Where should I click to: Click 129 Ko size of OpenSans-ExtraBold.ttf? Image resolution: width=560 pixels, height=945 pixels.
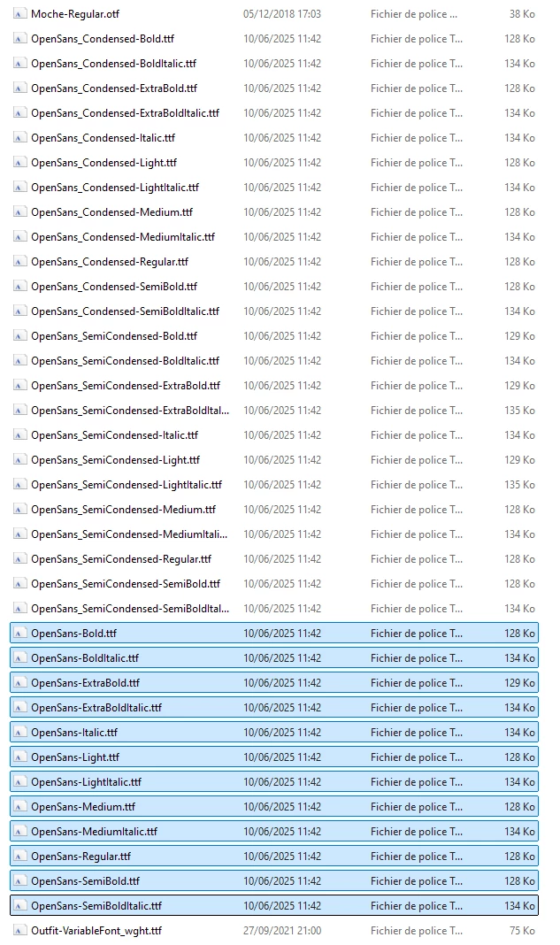click(519, 682)
